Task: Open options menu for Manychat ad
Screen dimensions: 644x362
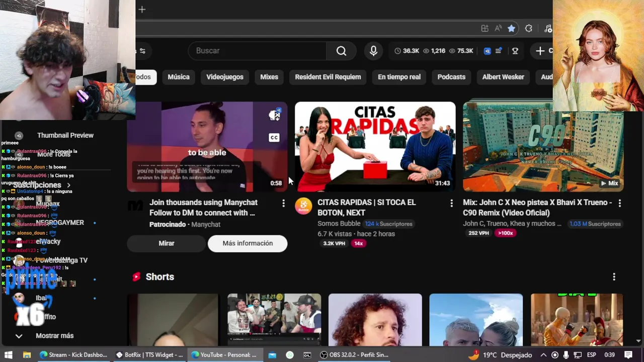Action: 283,203
